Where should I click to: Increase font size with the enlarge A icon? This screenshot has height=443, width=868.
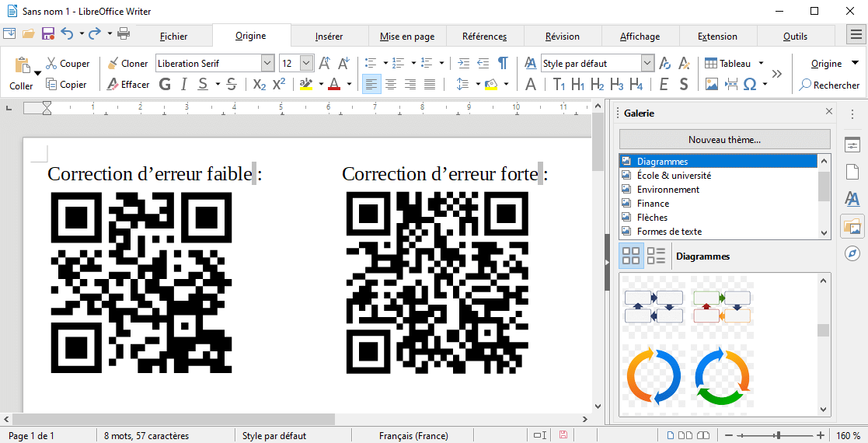pos(326,63)
